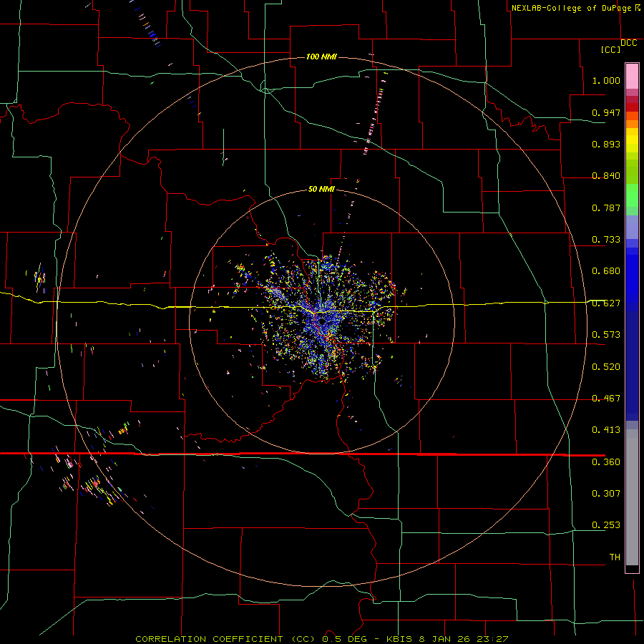Click the bright green band of color bar

pos(632,195)
